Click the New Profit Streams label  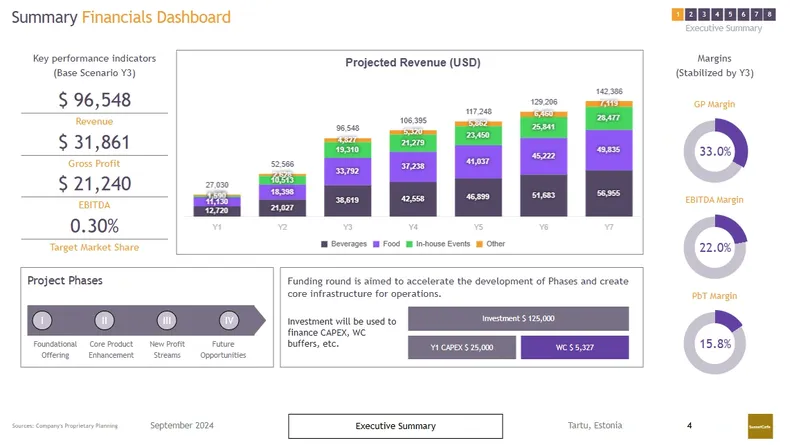(x=167, y=350)
